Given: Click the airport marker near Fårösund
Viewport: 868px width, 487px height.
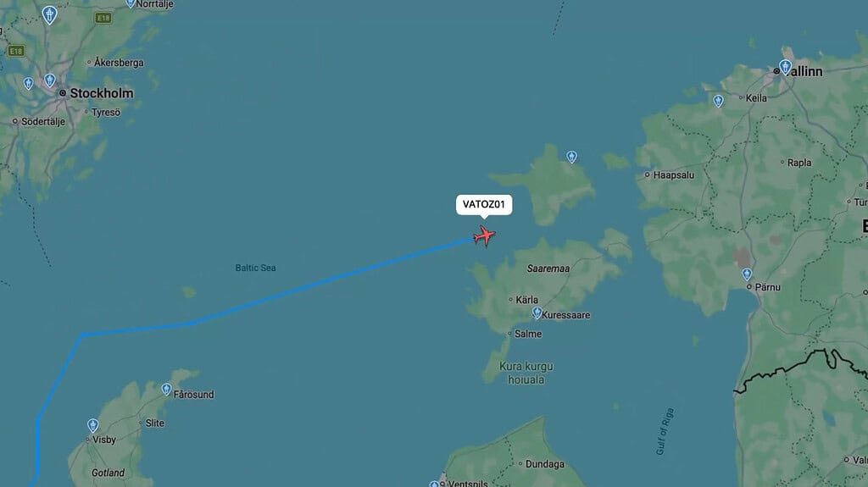Looking at the screenshot, I should pyautogui.click(x=166, y=390).
